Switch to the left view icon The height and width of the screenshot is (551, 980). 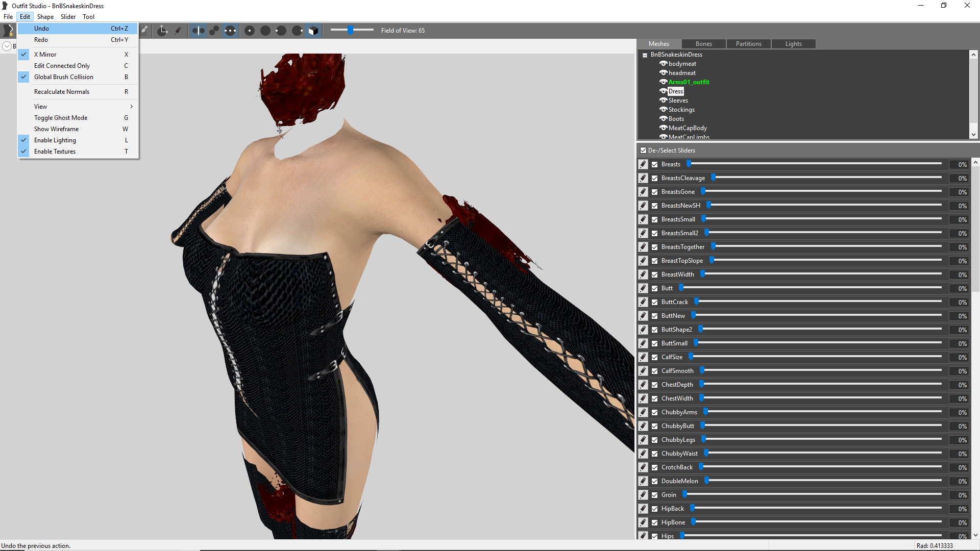[x=281, y=31]
